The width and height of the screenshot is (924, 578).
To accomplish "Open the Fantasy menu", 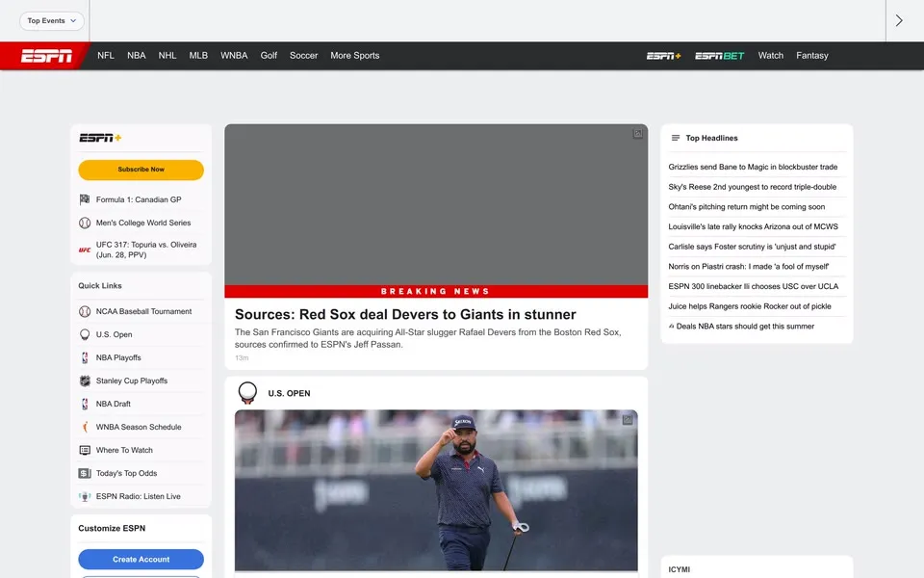I will click(812, 56).
